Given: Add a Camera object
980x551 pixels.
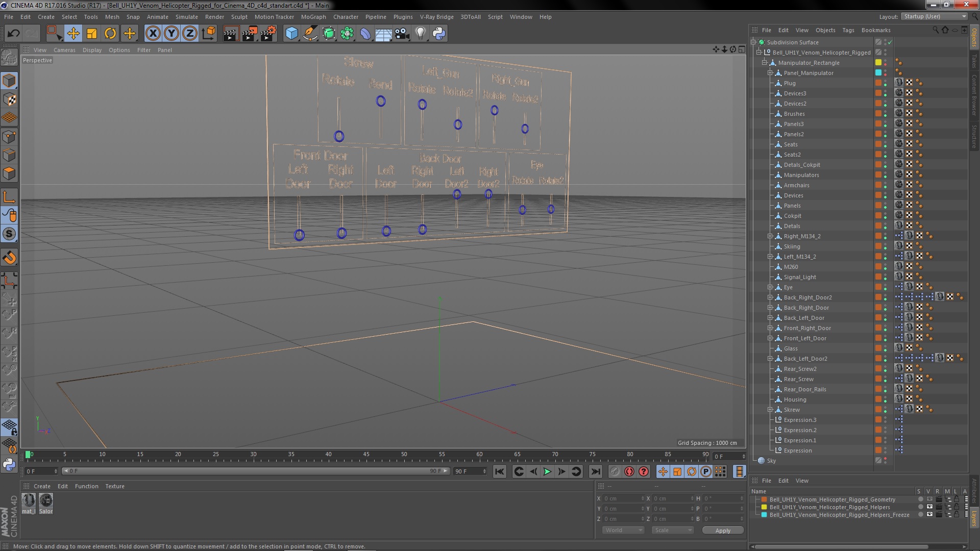Looking at the screenshot, I should point(402,34).
